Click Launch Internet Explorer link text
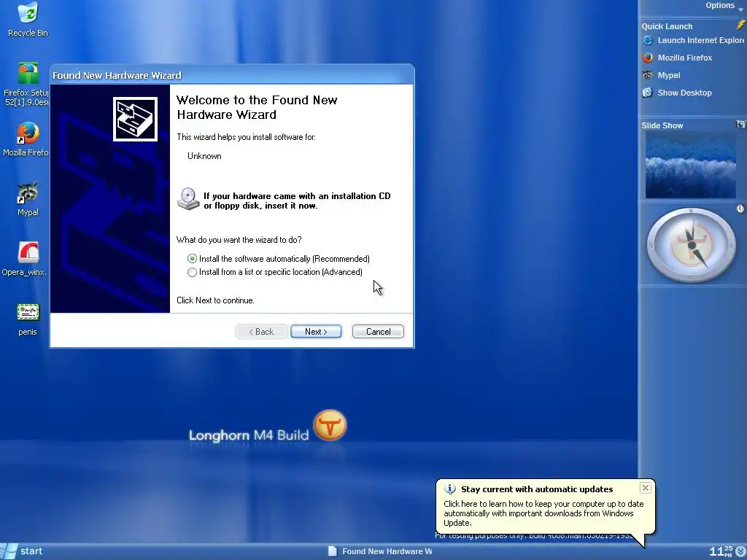Viewport: 747px width, 560px height. (x=700, y=41)
